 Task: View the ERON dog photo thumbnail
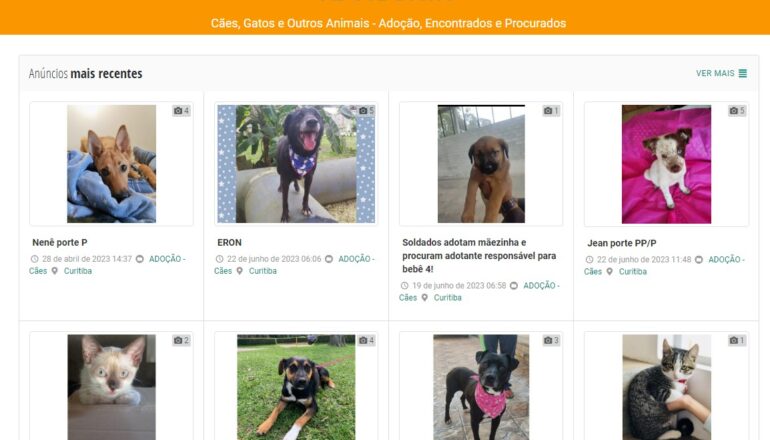296,164
